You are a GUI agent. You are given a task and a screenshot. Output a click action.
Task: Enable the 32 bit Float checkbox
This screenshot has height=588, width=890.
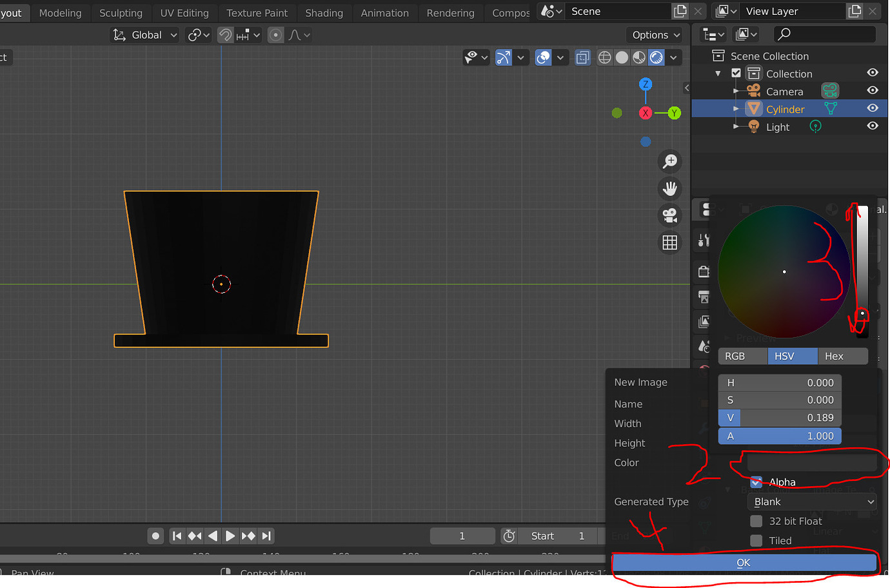pos(756,521)
